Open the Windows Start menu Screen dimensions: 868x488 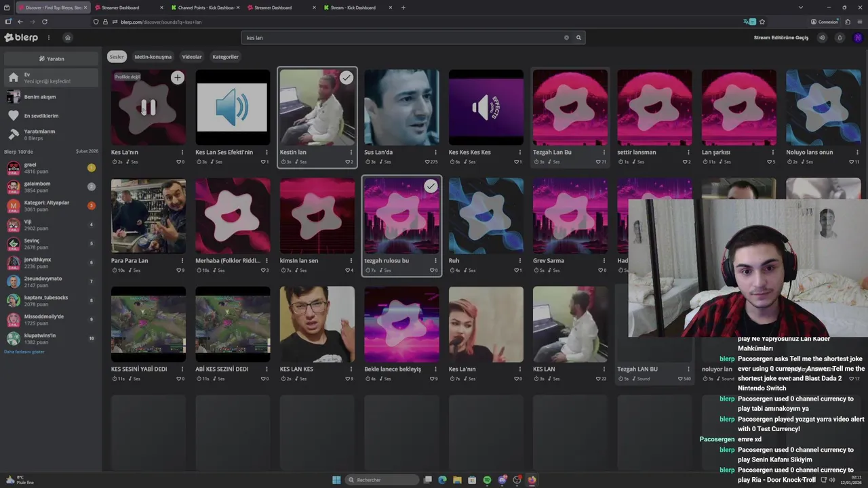click(x=336, y=480)
